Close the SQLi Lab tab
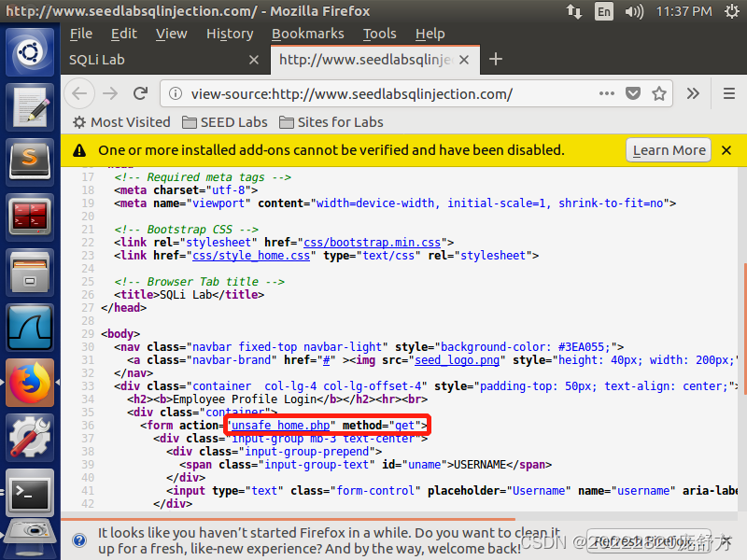The image size is (747, 560). [x=254, y=60]
